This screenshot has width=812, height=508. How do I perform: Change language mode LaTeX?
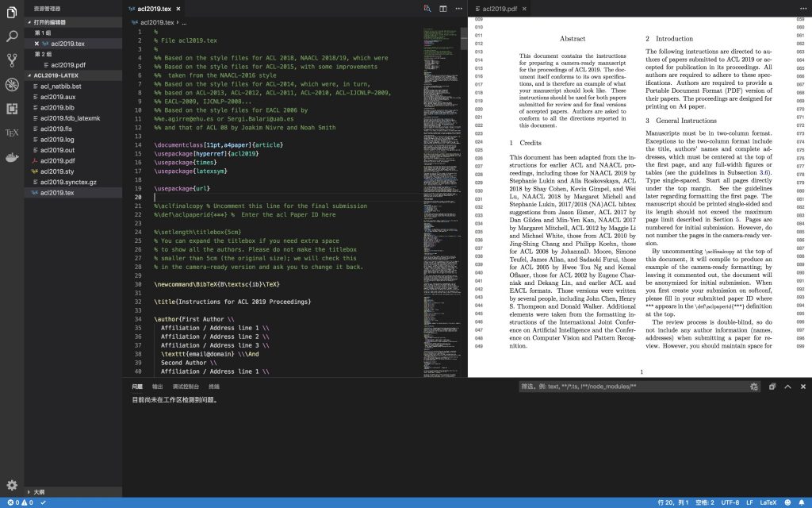pos(768,502)
